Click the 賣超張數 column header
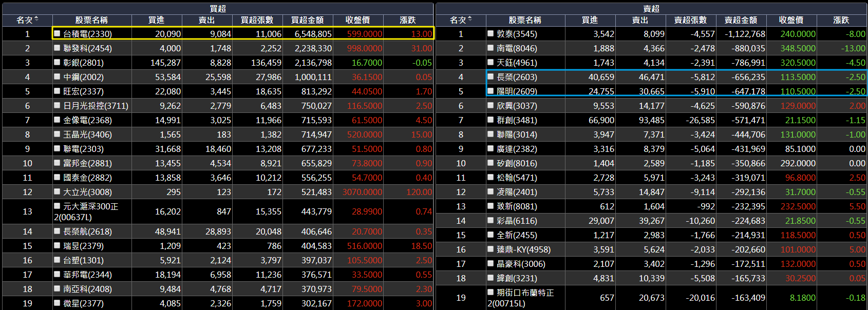 (690, 20)
